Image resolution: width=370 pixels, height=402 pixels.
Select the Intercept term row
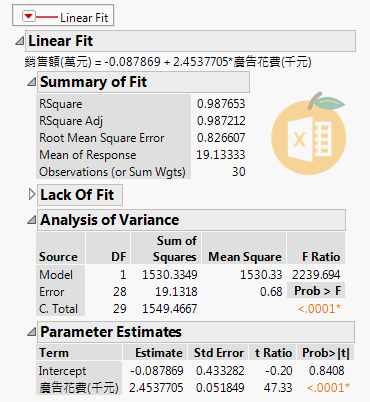(x=193, y=371)
